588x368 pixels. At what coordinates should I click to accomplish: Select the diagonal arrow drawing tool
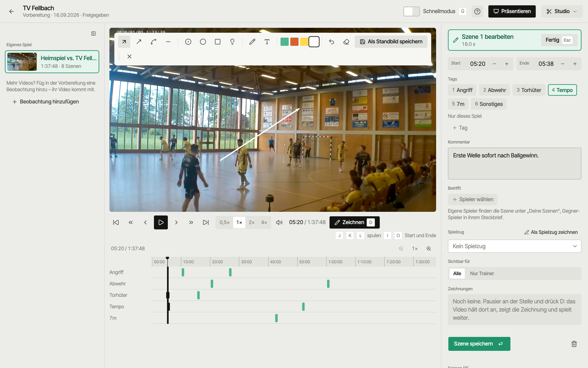(124, 42)
